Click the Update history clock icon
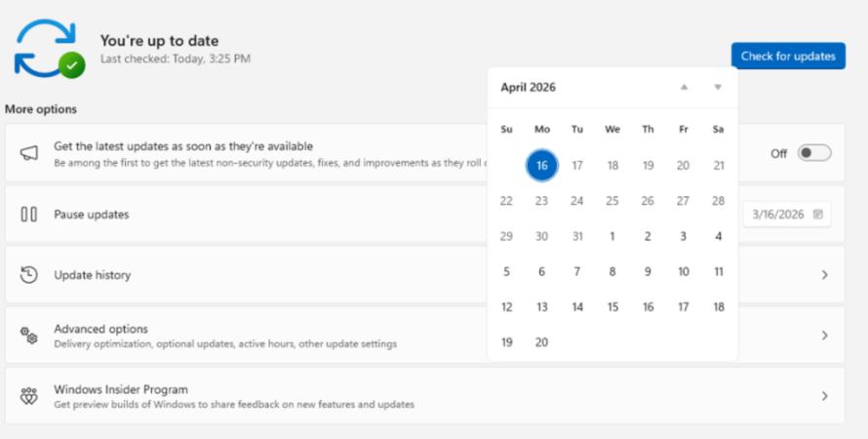The width and height of the screenshot is (868, 439). pos(29,275)
